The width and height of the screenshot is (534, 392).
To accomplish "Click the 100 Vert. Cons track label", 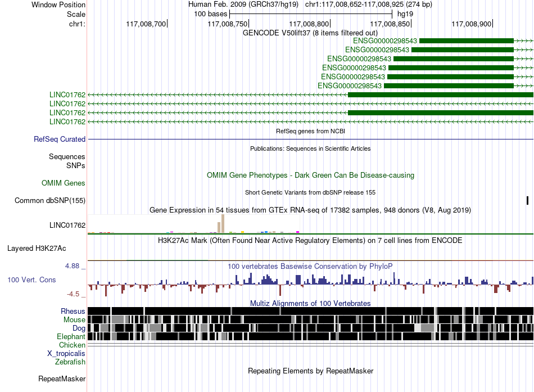I will [31, 280].
